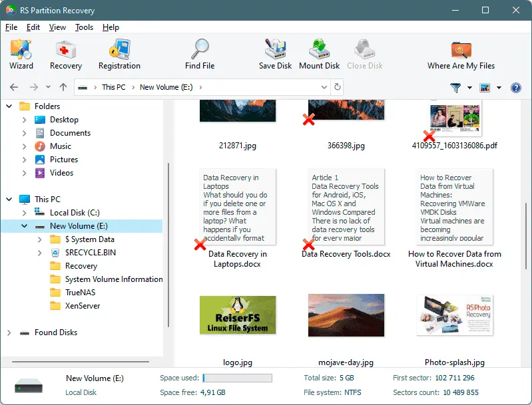Image resolution: width=532 pixels, height=405 pixels.
Task: Select the 212871.jpg thumbnail
Action: click(x=238, y=111)
